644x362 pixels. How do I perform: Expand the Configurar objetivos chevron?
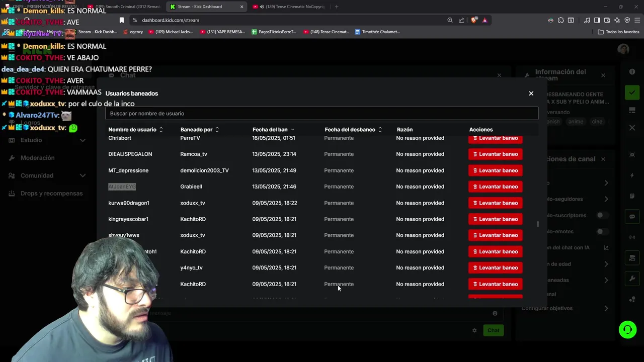[x=606, y=308]
